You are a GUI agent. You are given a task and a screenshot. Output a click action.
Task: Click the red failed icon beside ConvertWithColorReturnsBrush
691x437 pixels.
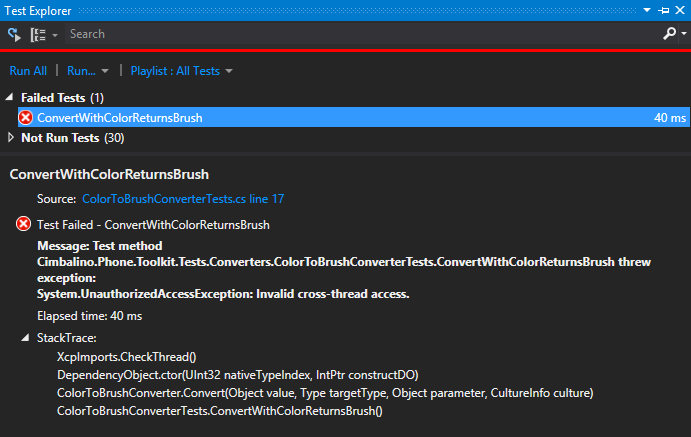26,118
